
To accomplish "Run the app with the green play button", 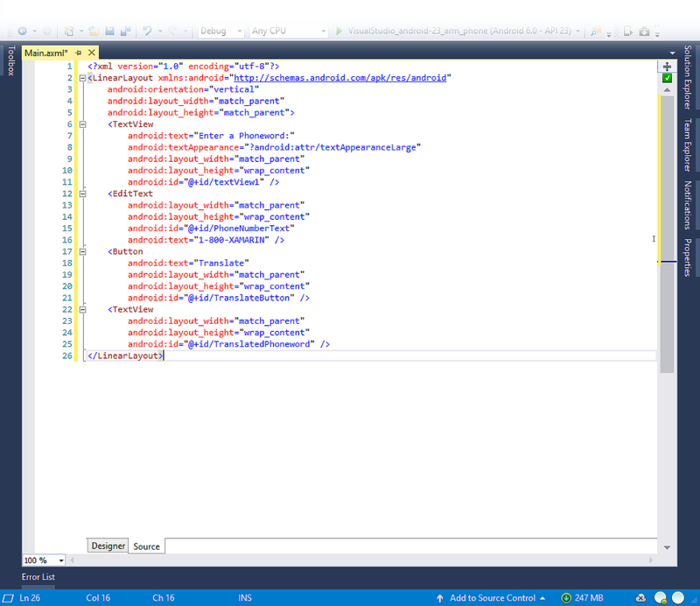I will click(339, 30).
